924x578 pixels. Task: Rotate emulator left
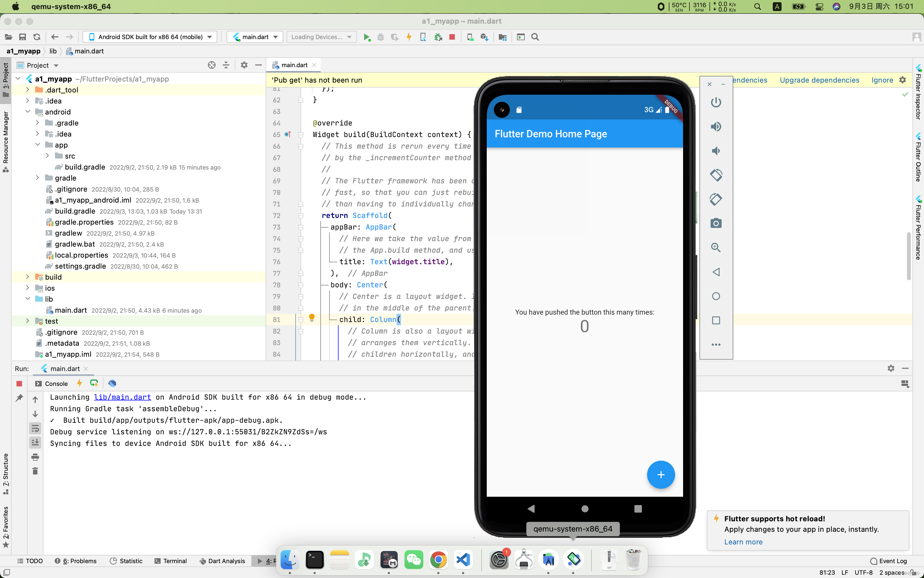pyautogui.click(x=716, y=175)
